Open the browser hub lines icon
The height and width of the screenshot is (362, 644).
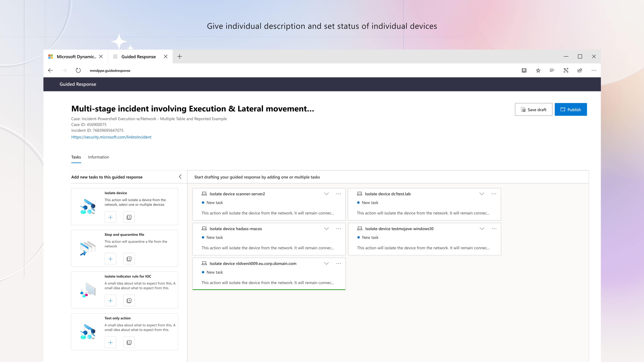pyautogui.click(x=552, y=71)
